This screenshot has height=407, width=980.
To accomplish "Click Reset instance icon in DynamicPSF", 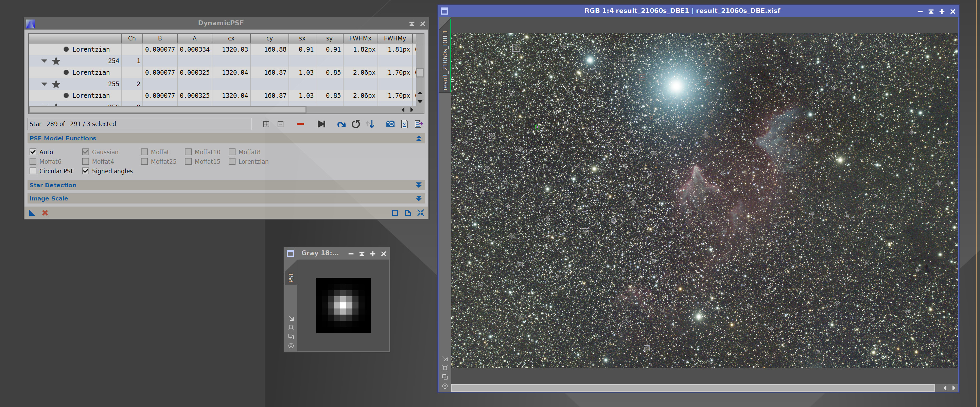I will [x=421, y=213].
